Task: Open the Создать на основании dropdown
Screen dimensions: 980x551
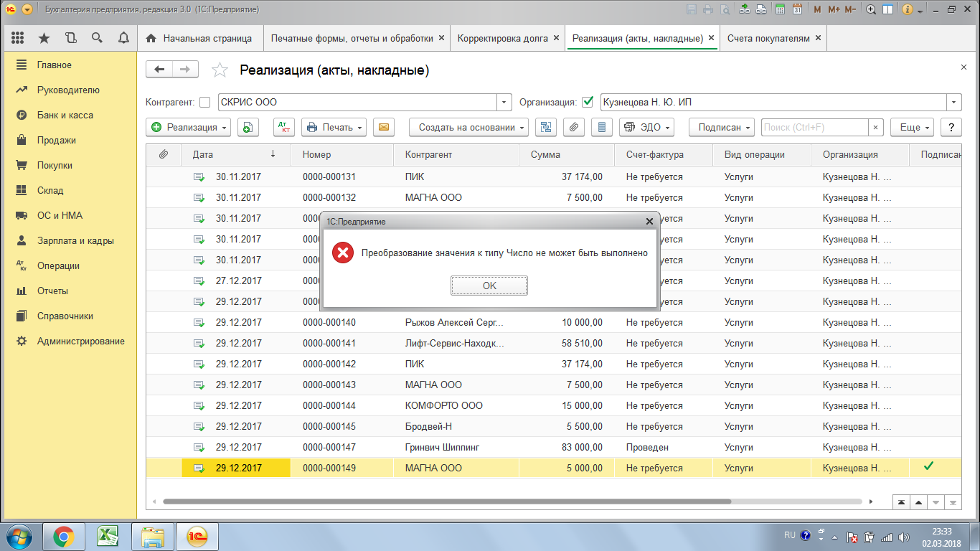Action: click(468, 127)
